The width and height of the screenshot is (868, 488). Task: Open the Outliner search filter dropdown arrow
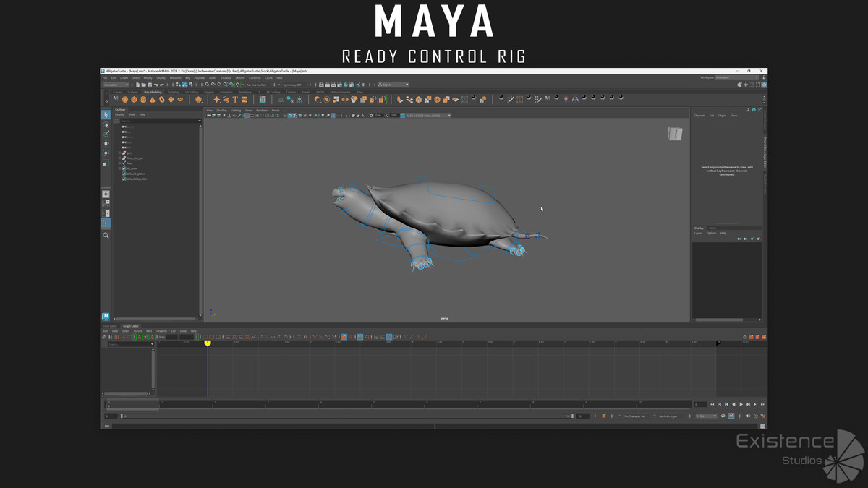point(200,121)
